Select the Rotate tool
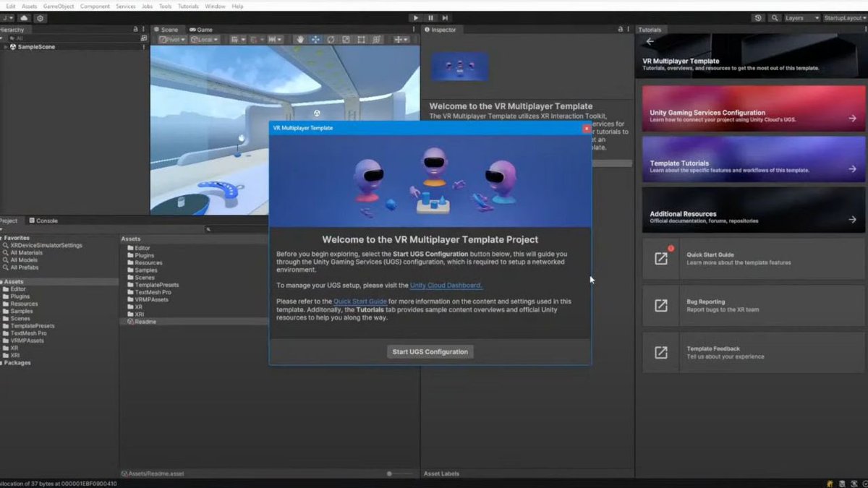The image size is (868, 488). point(331,40)
